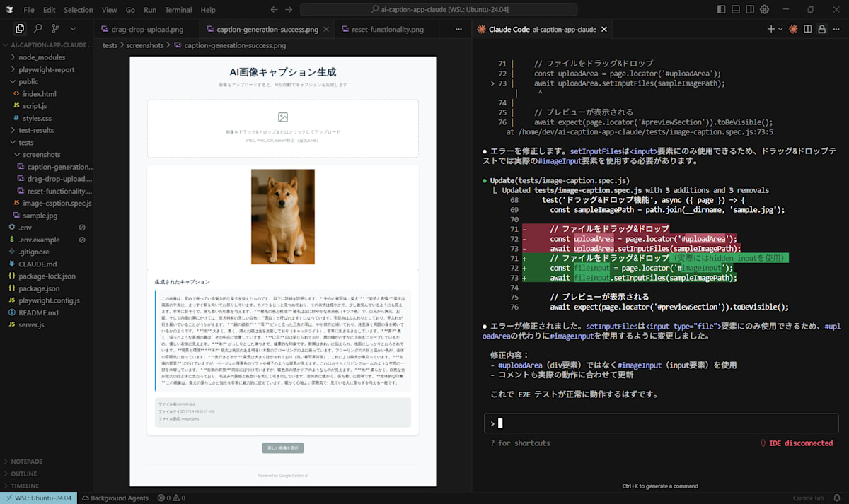The image size is (849, 504).
Task: Open more actions via the ellipsis in Claude Code panel
Action: coord(836,29)
